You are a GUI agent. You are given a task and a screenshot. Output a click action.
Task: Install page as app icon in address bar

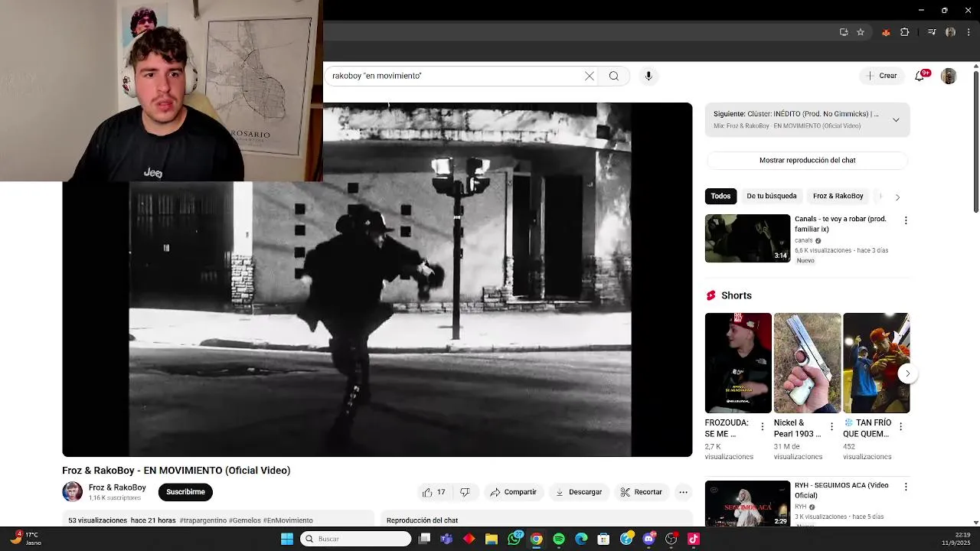click(x=844, y=32)
